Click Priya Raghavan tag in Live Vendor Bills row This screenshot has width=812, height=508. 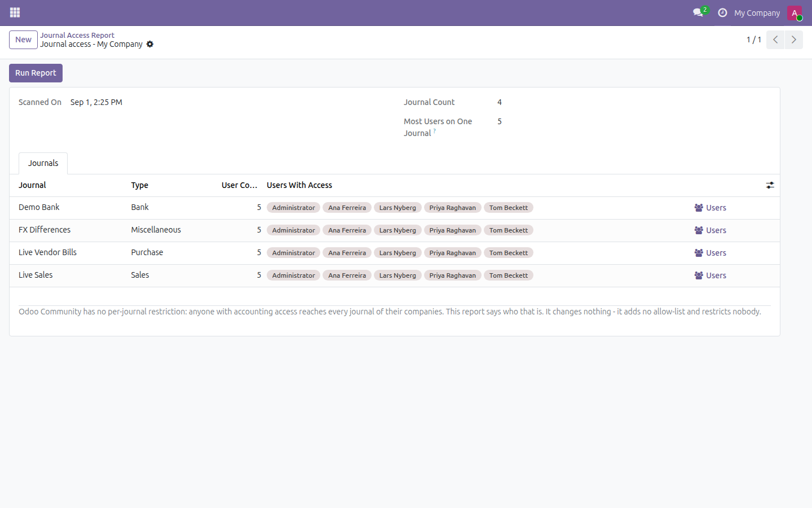(452, 253)
